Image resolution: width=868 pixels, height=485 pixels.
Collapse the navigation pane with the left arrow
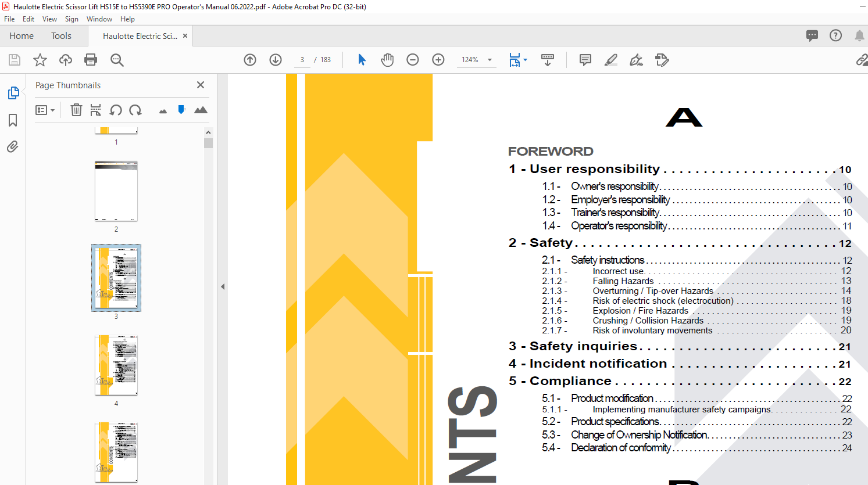[x=223, y=286]
